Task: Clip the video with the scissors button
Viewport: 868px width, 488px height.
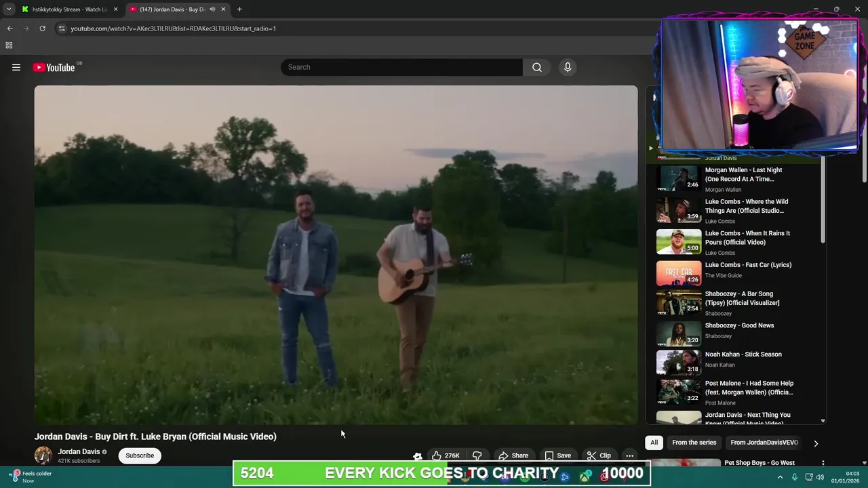Action: click(x=599, y=455)
